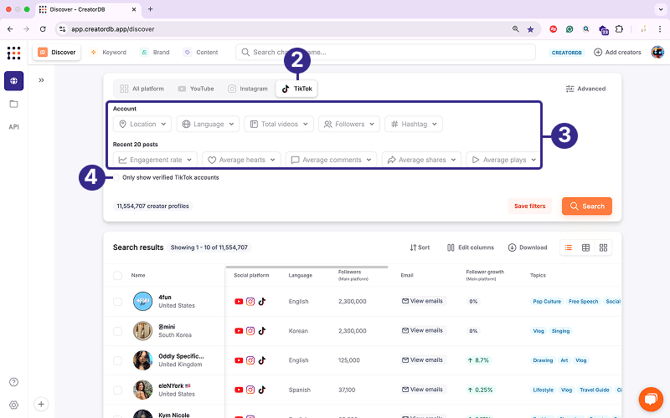The width and height of the screenshot is (670, 418).
Task: Check the eleNYork row checkbox
Action: (118, 390)
